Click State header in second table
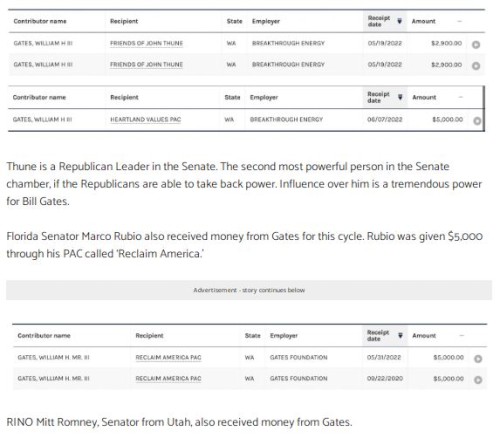Screen dimensions: 500x445 tap(232, 97)
